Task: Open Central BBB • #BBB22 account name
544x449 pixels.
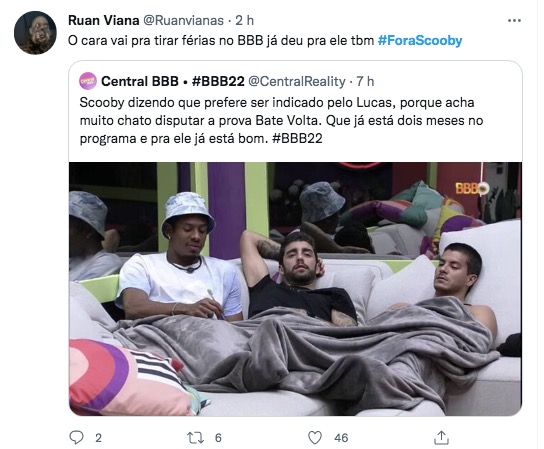Action: (173, 82)
